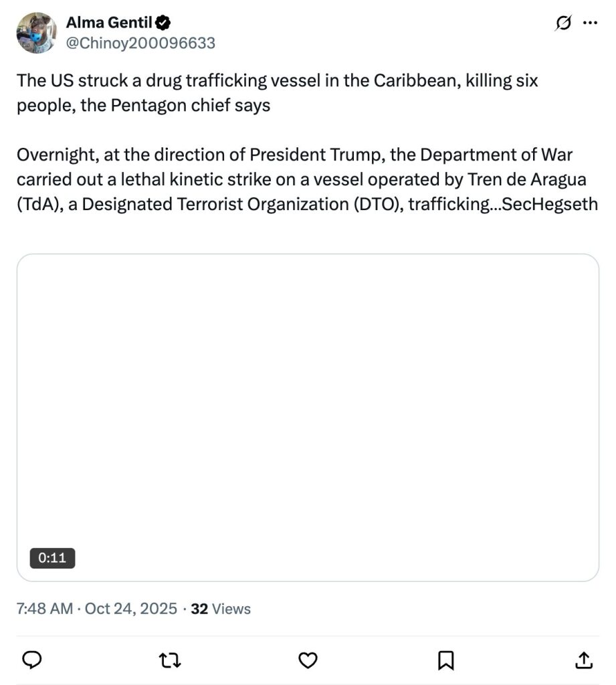Open Alma Gentil's profile avatar

coord(37,33)
